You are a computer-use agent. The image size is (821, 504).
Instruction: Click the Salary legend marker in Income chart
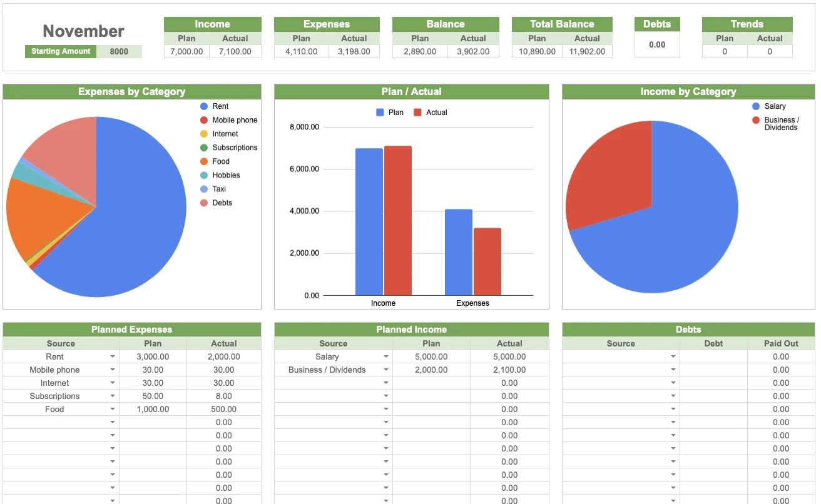(757, 106)
